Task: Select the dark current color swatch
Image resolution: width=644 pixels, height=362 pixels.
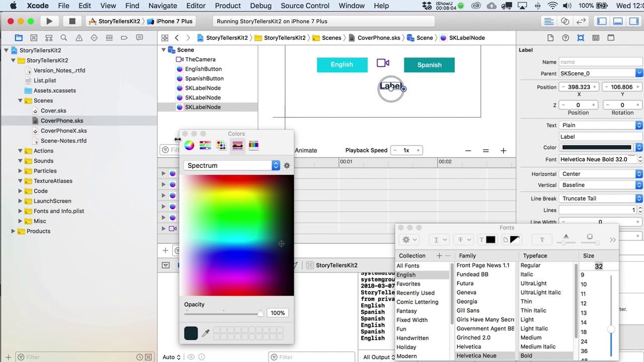Action: point(191,333)
